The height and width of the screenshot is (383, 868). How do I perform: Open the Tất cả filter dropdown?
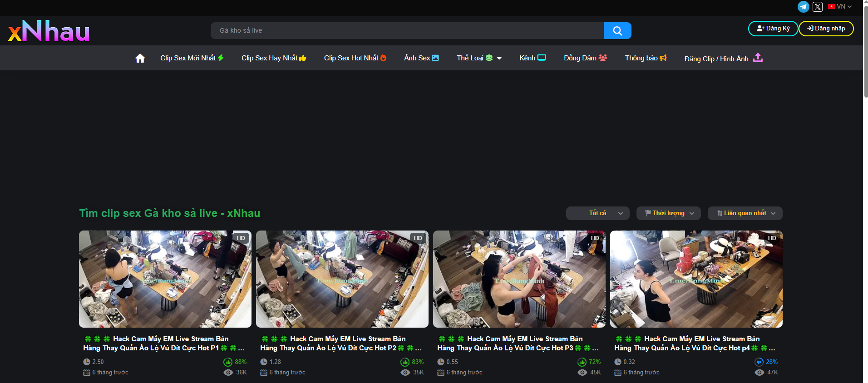597,213
